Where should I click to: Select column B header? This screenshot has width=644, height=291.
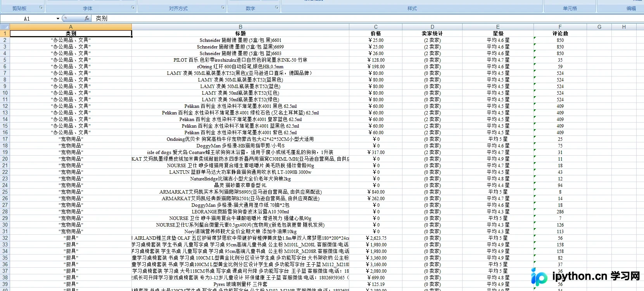(240, 27)
